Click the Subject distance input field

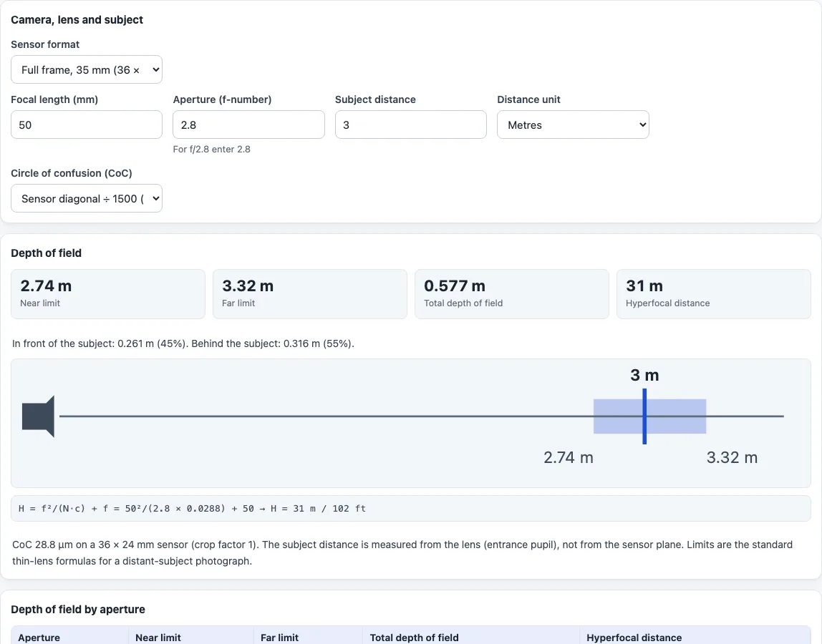pyautogui.click(x=410, y=125)
